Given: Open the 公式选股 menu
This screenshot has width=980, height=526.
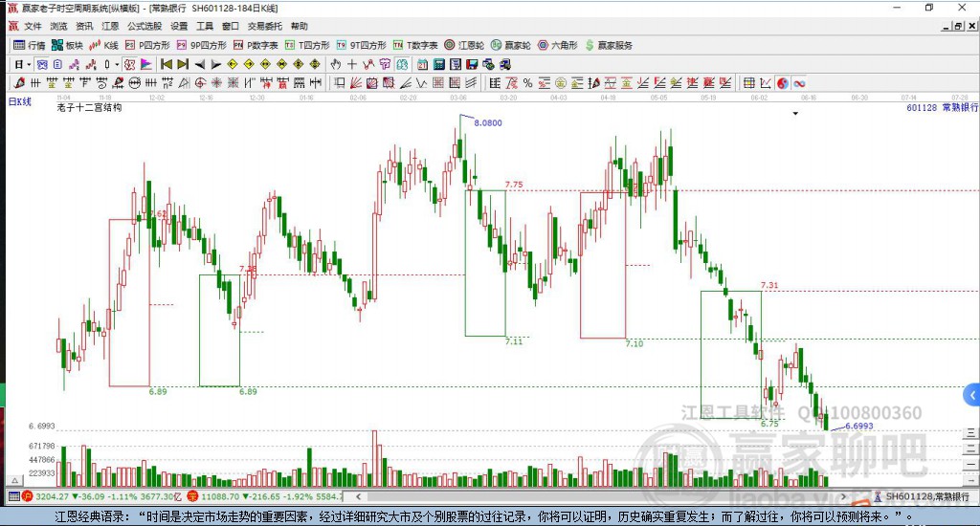Looking at the screenshot, I should point(145,26).
